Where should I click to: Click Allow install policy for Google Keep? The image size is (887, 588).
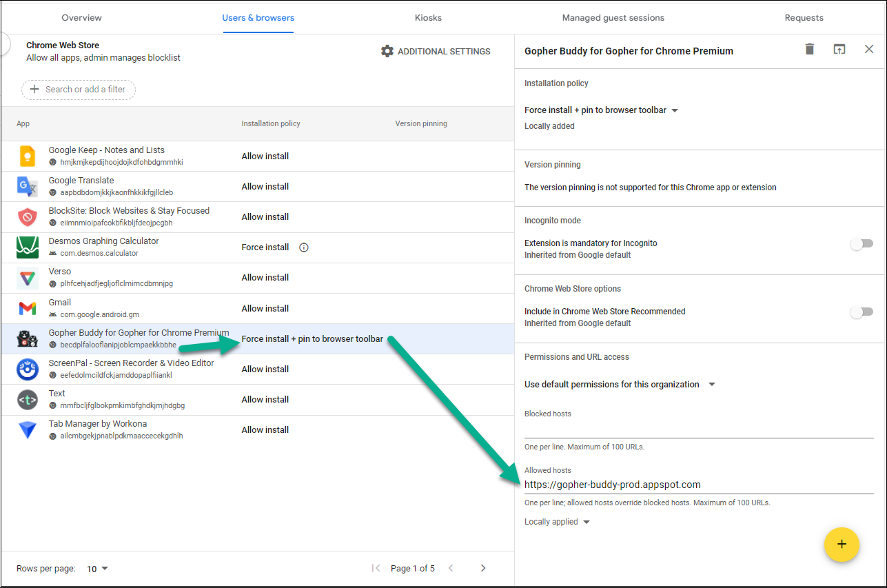265,156
